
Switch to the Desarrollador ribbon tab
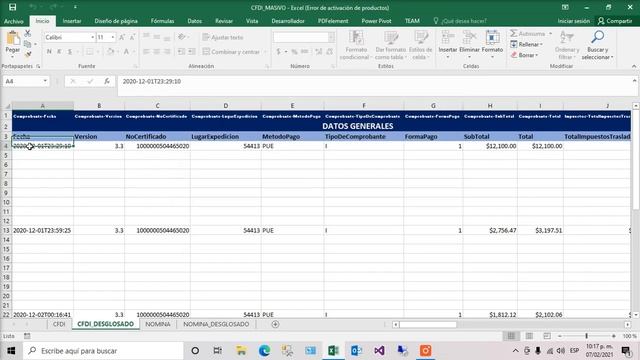tap(288, 21)
